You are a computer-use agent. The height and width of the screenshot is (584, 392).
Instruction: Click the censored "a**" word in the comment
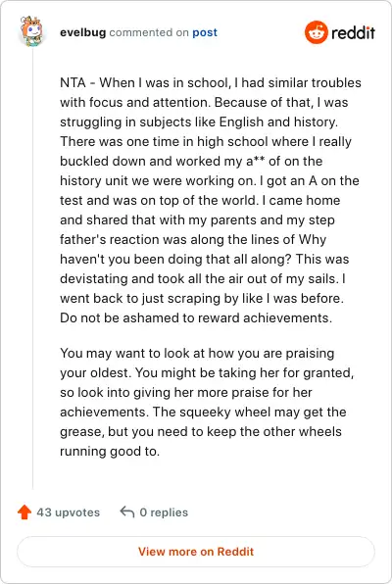pos(255,161)
